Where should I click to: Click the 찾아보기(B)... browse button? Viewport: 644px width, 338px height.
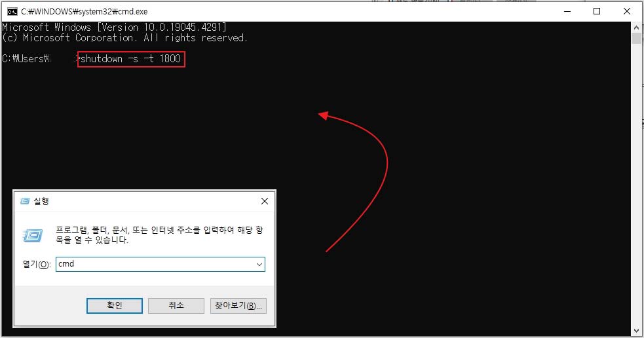click(238, 305)
